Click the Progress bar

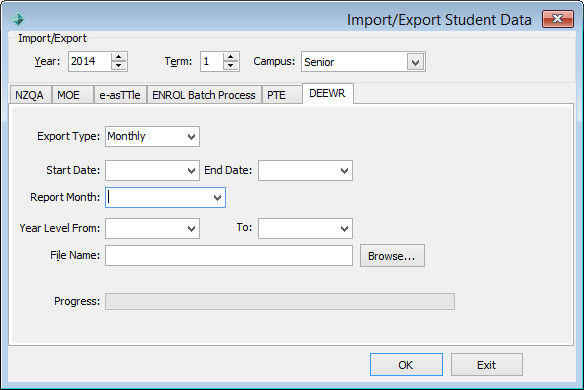point(280,301)
